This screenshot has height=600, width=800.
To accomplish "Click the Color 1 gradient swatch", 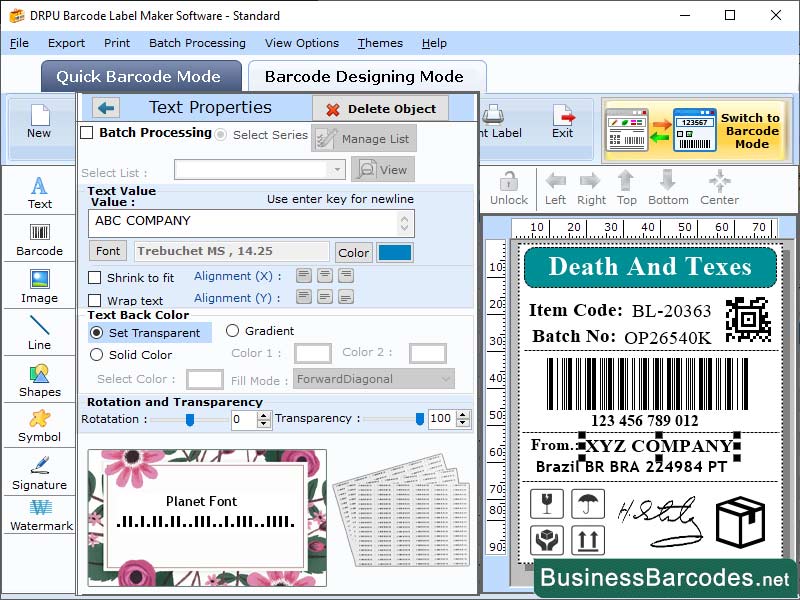I will coord(313,353).
